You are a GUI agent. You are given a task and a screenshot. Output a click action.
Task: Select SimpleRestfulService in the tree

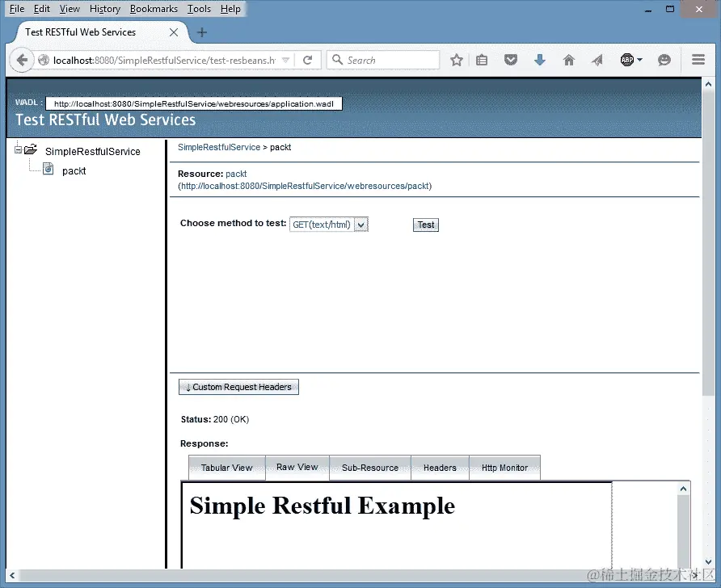click(x=92, y=151)
